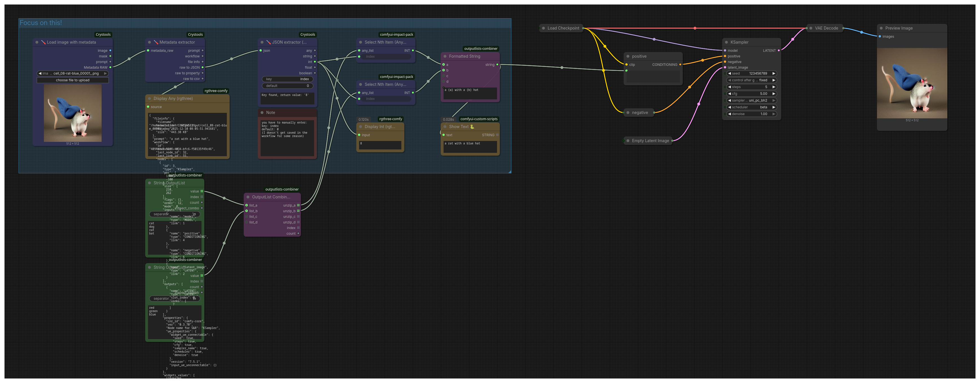Click the value 8 in Display Int node
Screen dimensions: 980x383
361,144
